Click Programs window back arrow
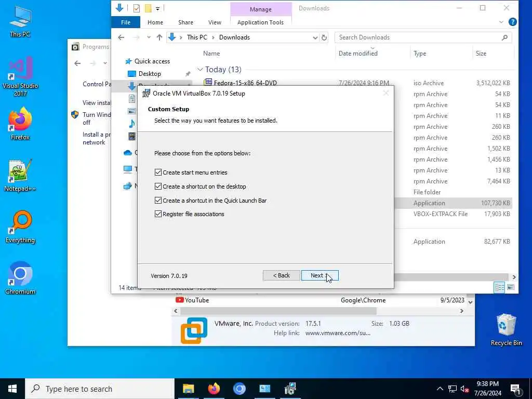 point(77,63)
